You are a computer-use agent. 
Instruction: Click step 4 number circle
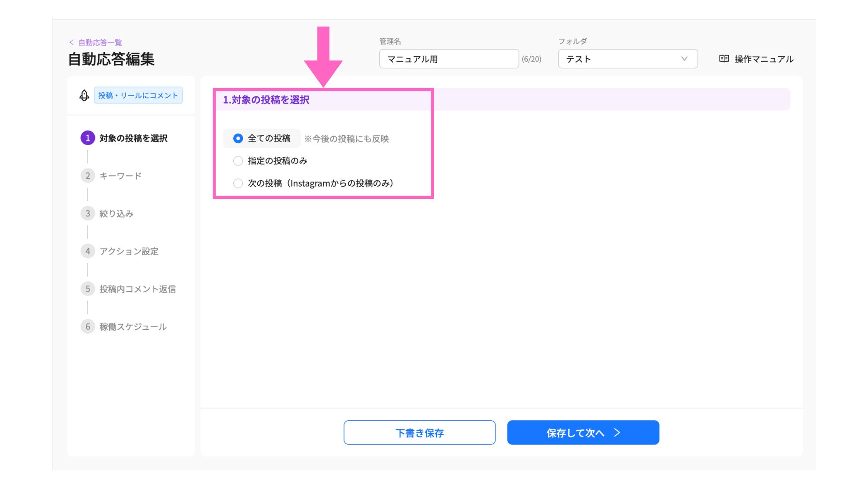pyautogui.click(x=88, y=251)
